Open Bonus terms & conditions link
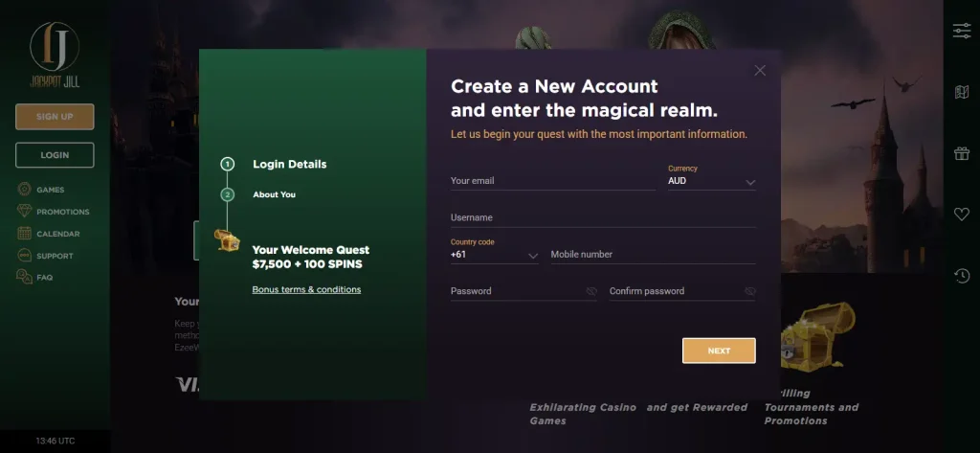980x453 pixels. 306,289
